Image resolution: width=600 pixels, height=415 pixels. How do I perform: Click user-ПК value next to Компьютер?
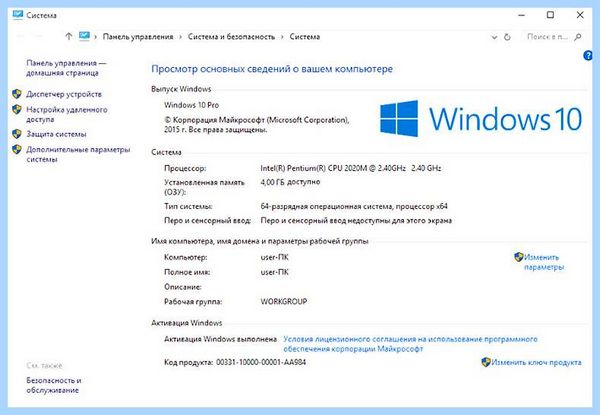coord(274,257)
